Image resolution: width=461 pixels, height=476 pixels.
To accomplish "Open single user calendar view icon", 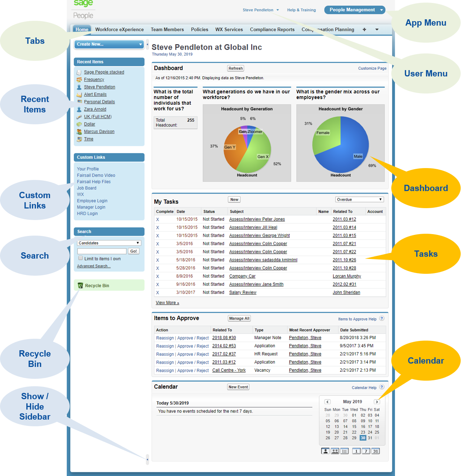I will 325,451.
